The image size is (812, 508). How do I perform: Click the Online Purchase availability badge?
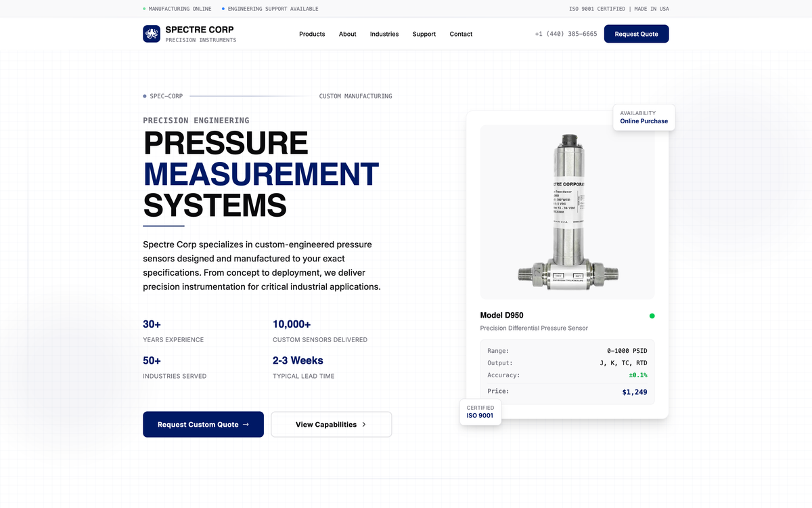coord(644,117)
